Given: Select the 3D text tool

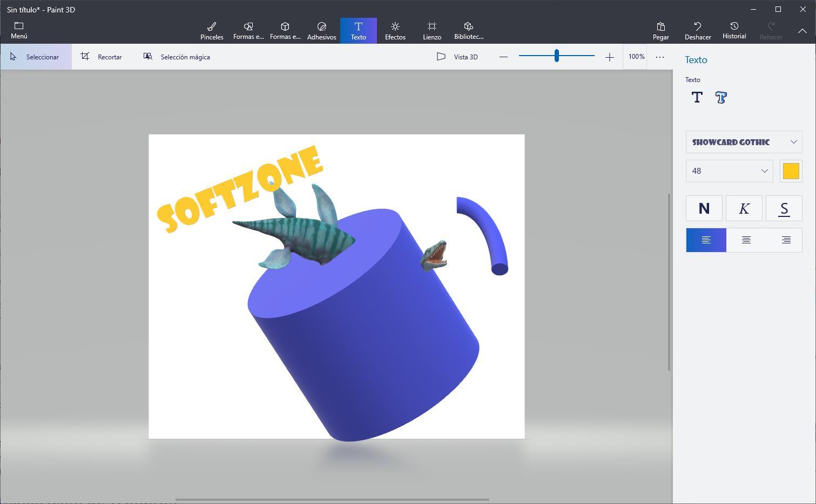Looking at the screenshot, I should (721, 98).
